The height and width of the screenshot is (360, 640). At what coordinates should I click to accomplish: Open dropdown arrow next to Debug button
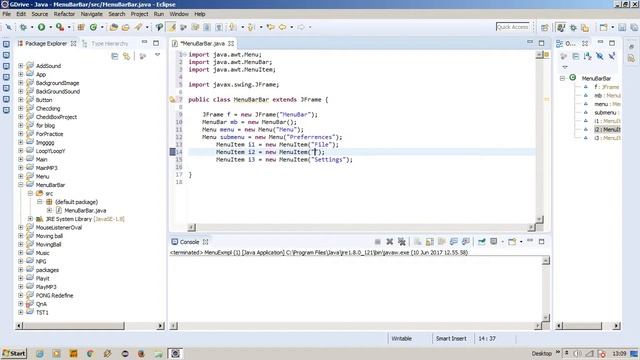32,27
